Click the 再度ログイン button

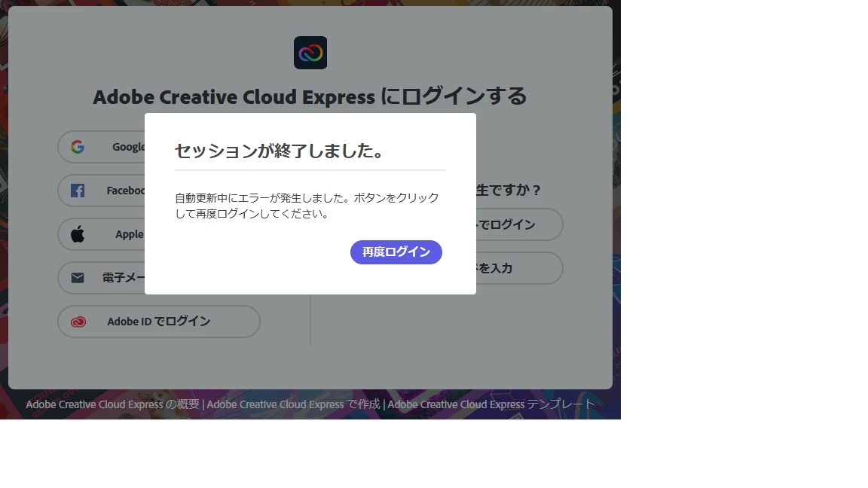396,252
